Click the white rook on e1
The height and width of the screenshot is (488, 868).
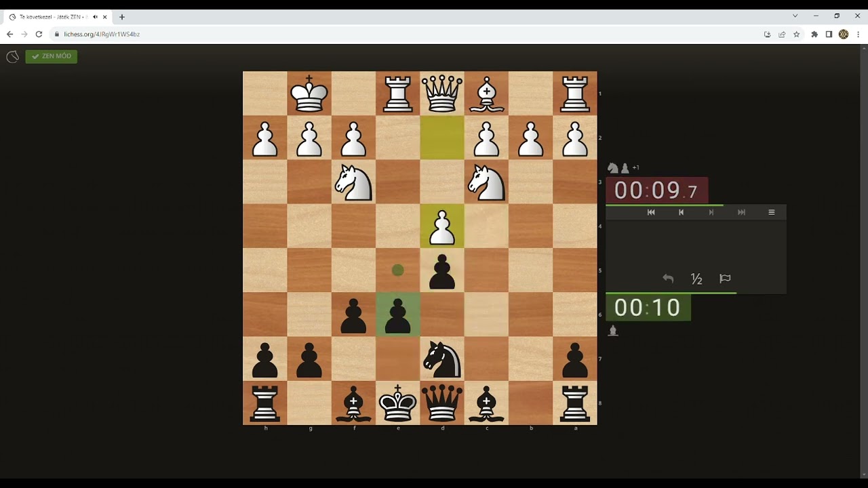click(398, 94)
